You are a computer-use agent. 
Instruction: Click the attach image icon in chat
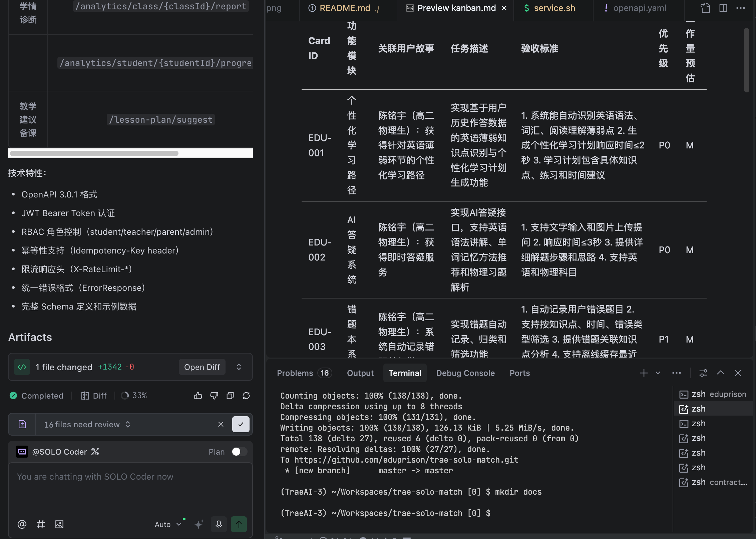click(59, 524)
